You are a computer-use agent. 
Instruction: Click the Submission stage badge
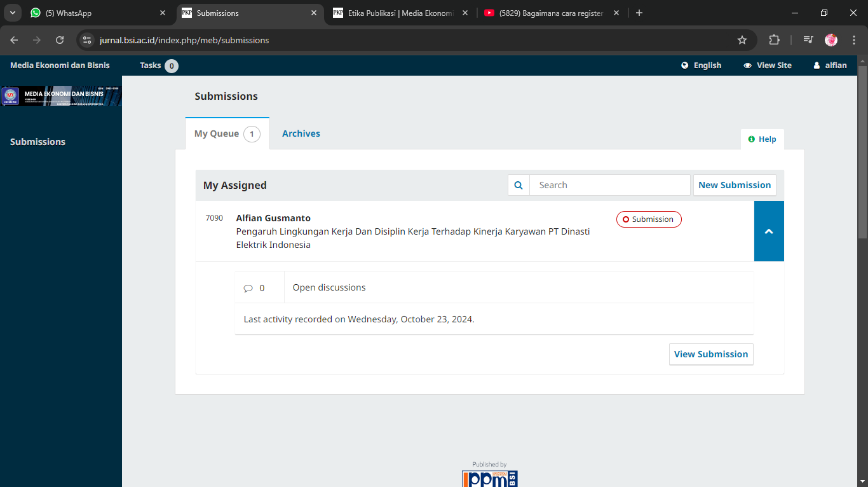[x=649, y=219]
